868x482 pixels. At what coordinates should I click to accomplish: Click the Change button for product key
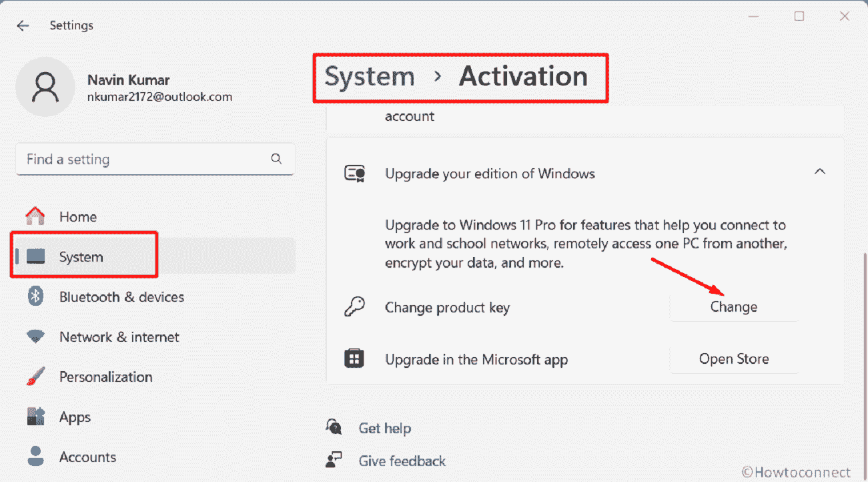[733, 306]
